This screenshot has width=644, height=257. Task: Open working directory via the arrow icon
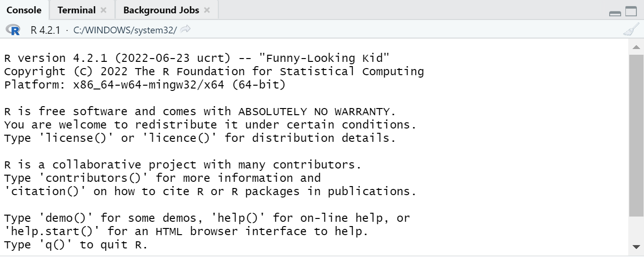(186, 30)
